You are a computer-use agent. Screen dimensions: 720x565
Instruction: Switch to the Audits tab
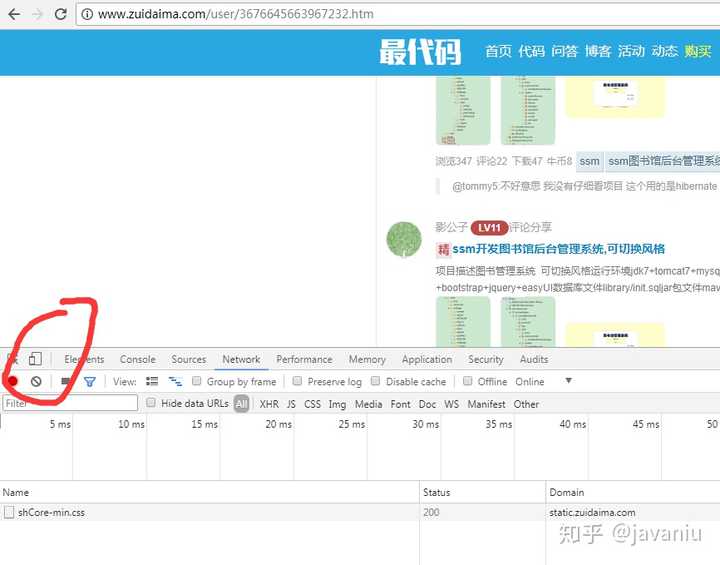534,359
